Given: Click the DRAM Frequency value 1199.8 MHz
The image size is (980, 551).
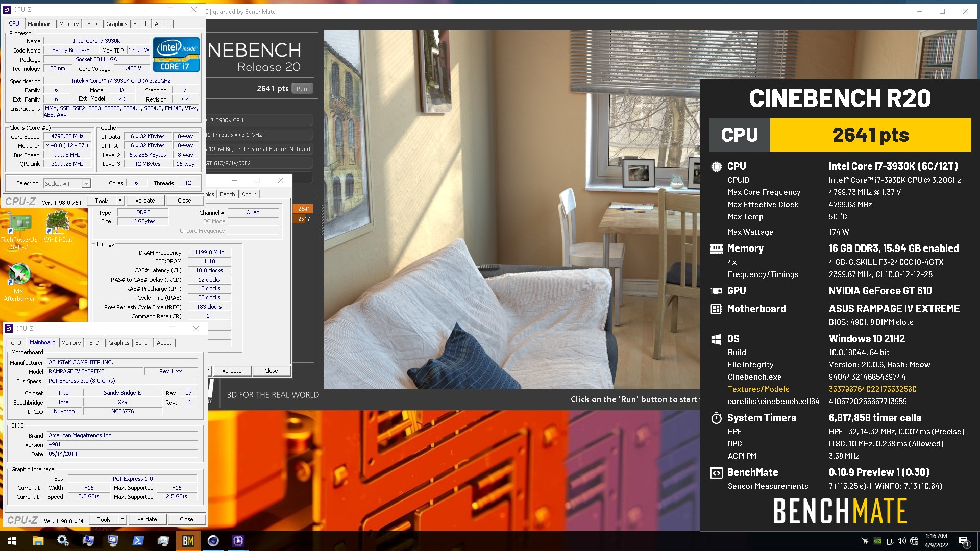Looking at the screenshot, I should [209, 252].
